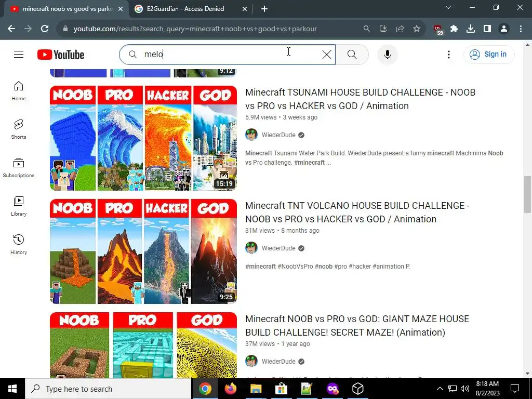Switch to the minecraft noob YouTube tab

tap(66, 9)
